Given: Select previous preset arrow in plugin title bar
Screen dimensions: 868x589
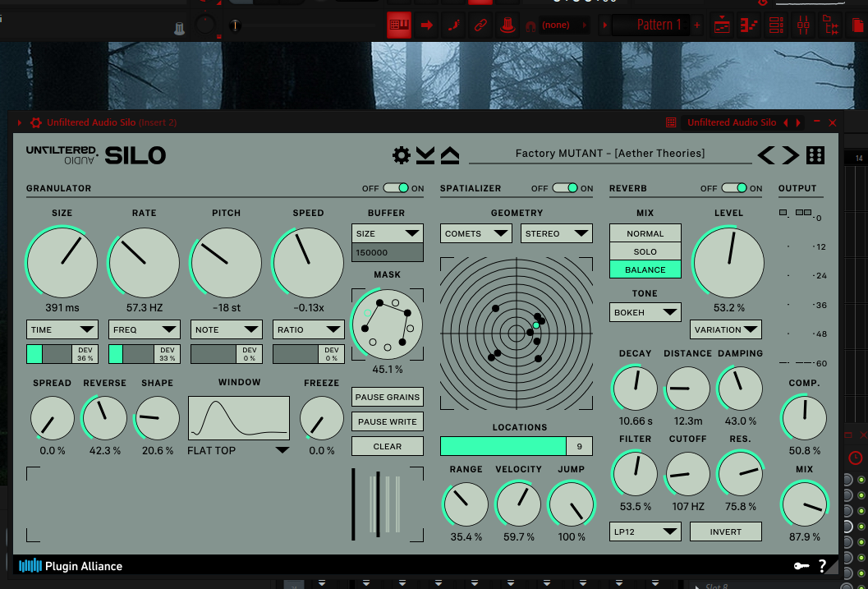Looking at the screenshot, I should [x=786, y=122].
